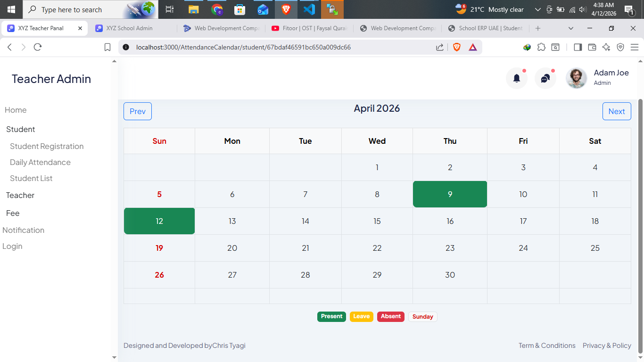Image resolution: width=644 pixels, height=362 pixels.
Task: Click the Brave Shields lion icon
Action: click(456, 47)
